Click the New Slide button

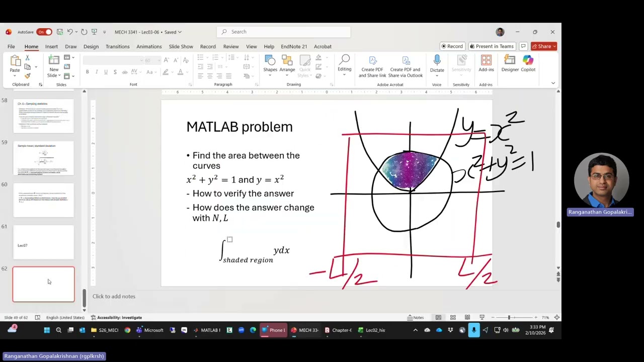(53, 66)
